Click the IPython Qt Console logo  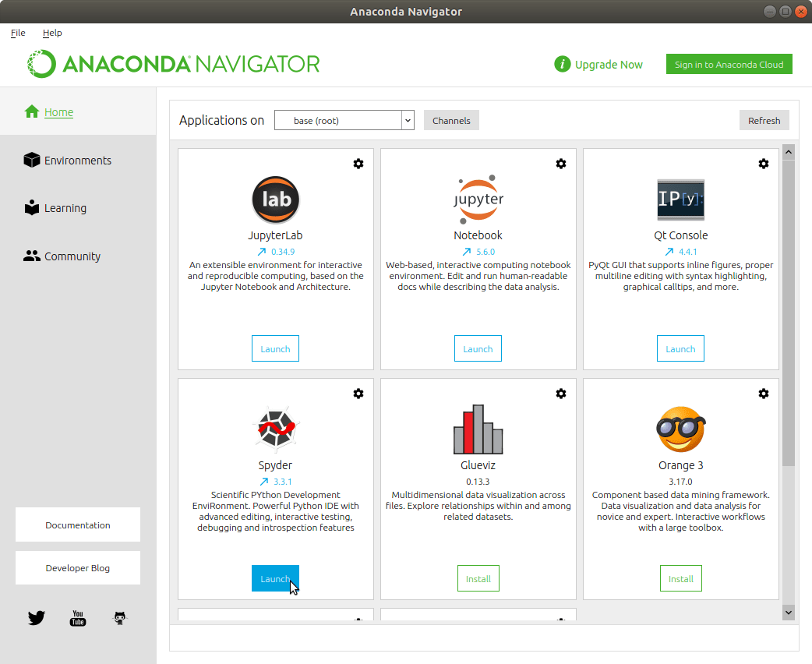coord(680,200)
